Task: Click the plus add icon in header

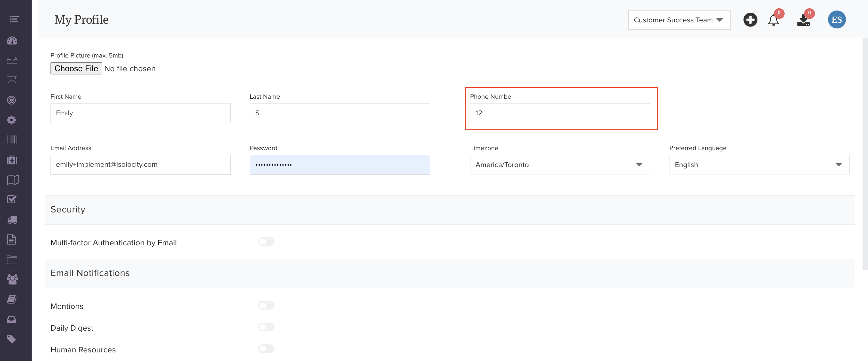Action: pos(750,20)
